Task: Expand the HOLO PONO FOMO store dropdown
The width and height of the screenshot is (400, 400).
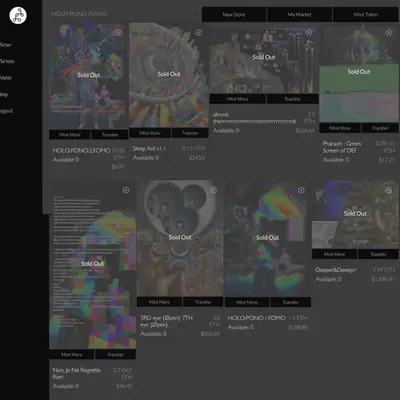Action: (x=195, y=14)
